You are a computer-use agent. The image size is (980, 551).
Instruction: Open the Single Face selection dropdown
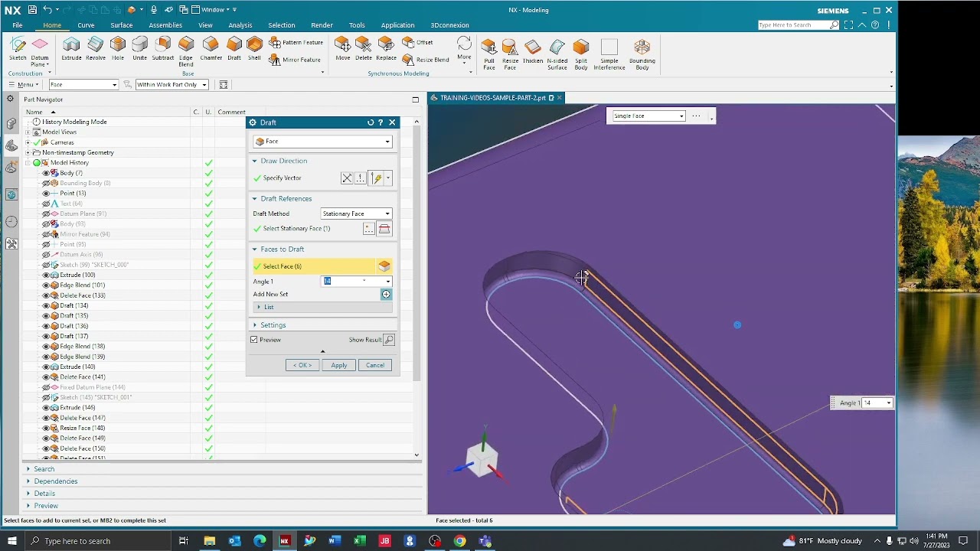coord(681,115)
